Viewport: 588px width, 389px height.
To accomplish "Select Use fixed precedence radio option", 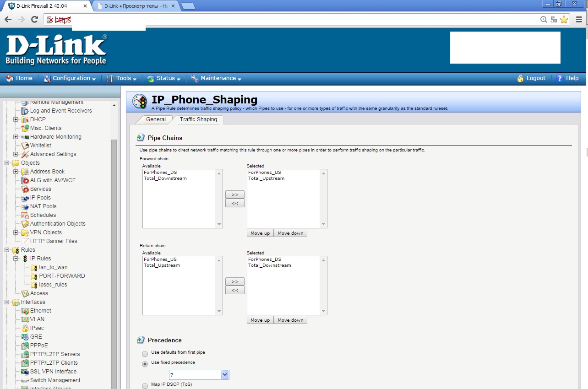I will (x=145, y=364).
